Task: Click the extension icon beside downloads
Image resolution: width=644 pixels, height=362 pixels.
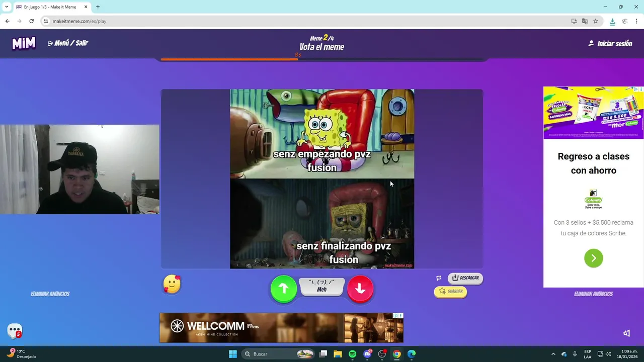Action: coord(625,21)
